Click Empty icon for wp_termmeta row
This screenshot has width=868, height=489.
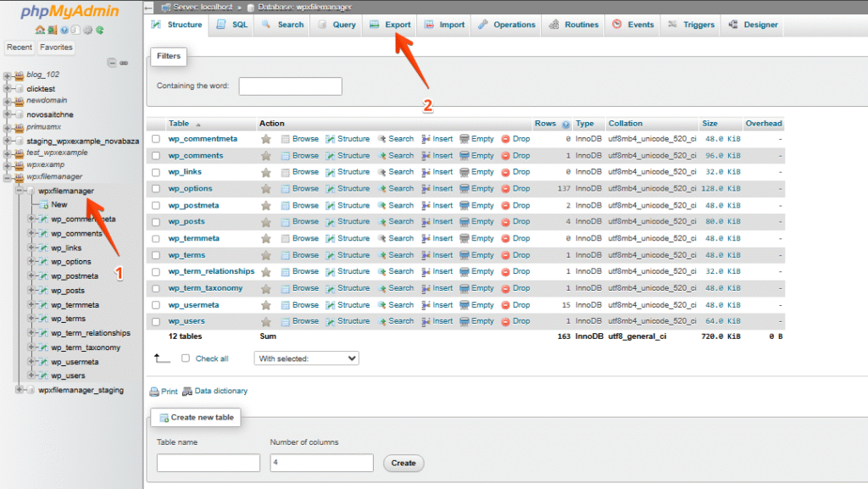point(465,238)
